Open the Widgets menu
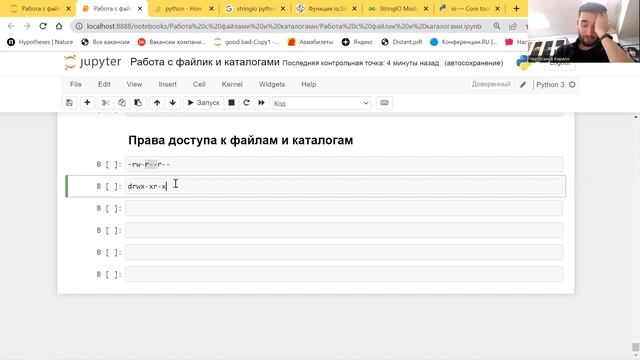Image resolution: width=640 pixels, height=360 pixels. click(x=272, y=84)
